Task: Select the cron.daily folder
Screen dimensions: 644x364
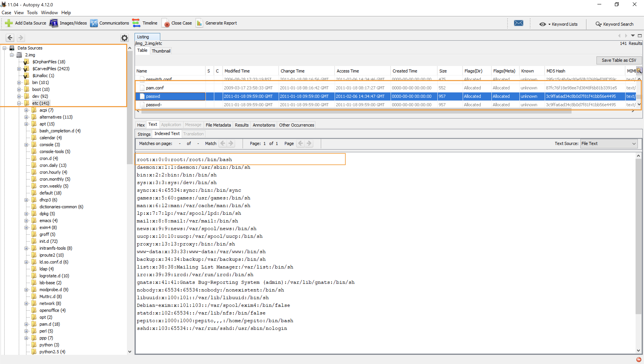Action: click(53, 165)
